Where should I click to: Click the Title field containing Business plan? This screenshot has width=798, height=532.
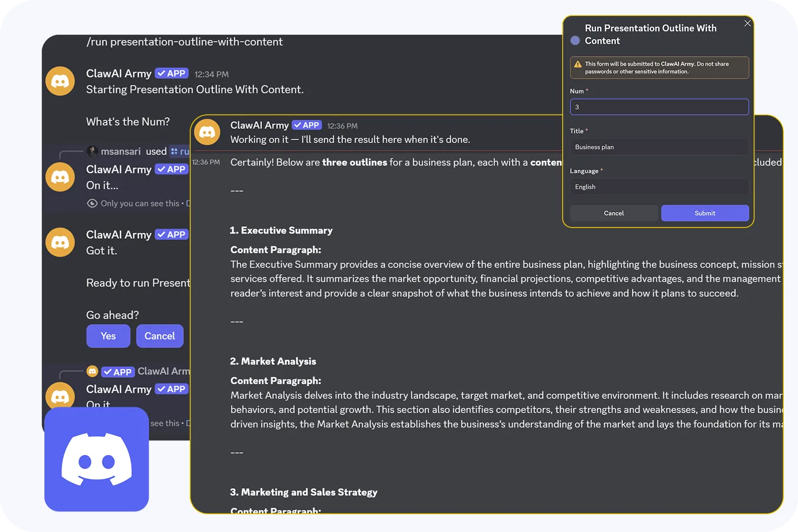[659, 147]
